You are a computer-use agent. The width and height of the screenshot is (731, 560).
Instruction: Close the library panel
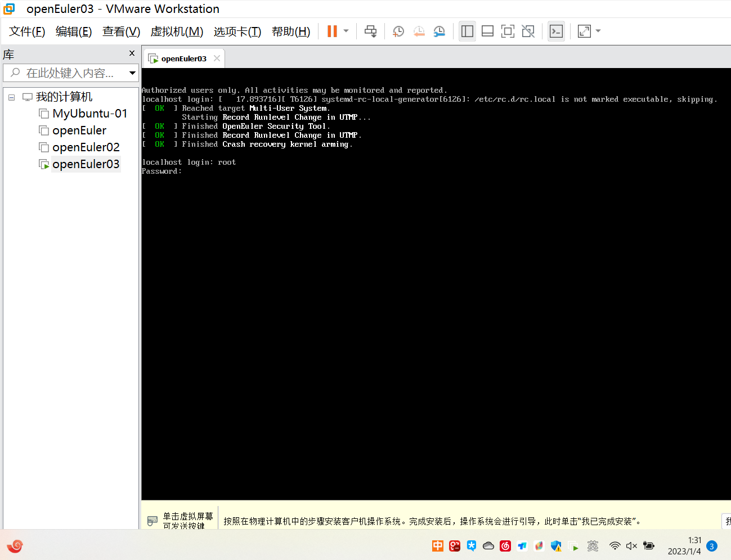point(132,53)
